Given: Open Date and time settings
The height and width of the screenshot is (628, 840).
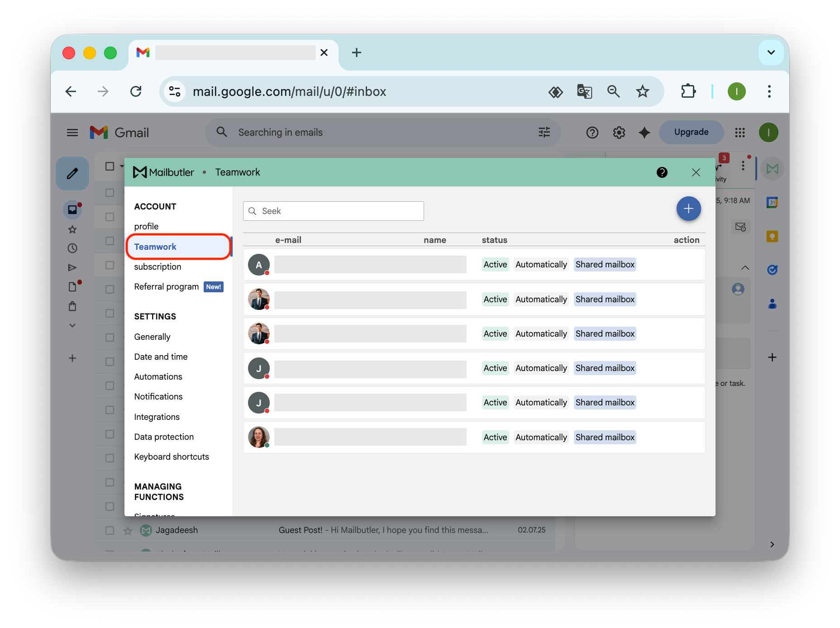Looking at the screenshot, I should (161, 357).
